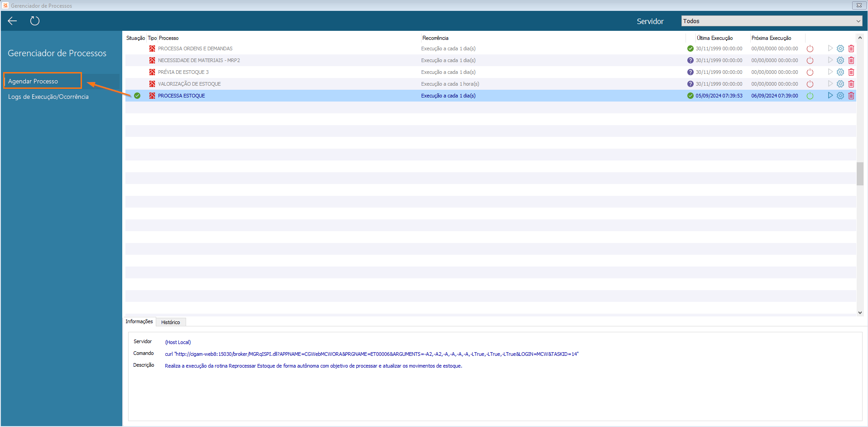
Task: Open settings gear for PROCESSA ESTOQUE
Action: (840, 96)
